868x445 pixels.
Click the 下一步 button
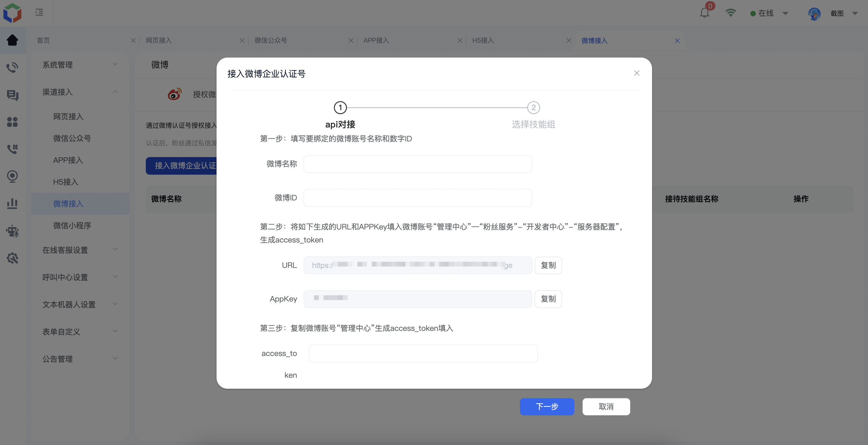[x=547, y=407]
